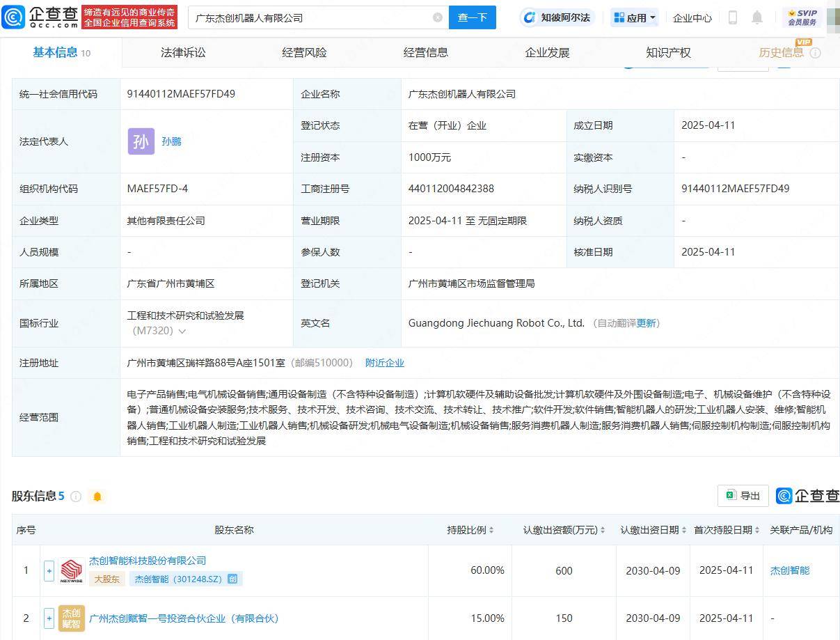Select credit code 91440112MAEF57FD49 value
This screenshot has width=840, height=640.
click(x=181, y=94)
